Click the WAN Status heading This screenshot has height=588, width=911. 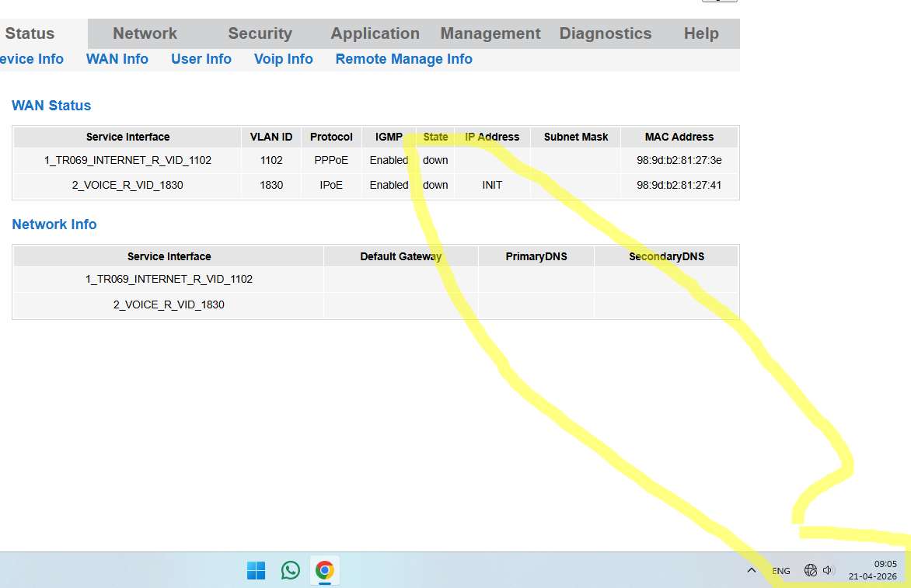click(52, 106)
